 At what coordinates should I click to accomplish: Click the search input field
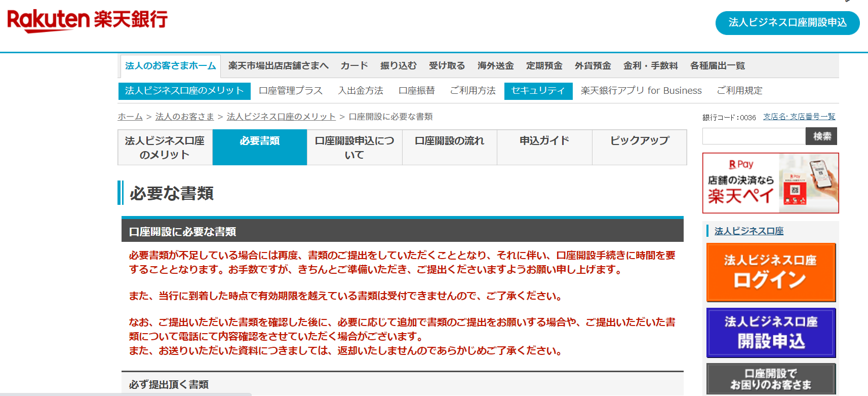coord(754,136)
